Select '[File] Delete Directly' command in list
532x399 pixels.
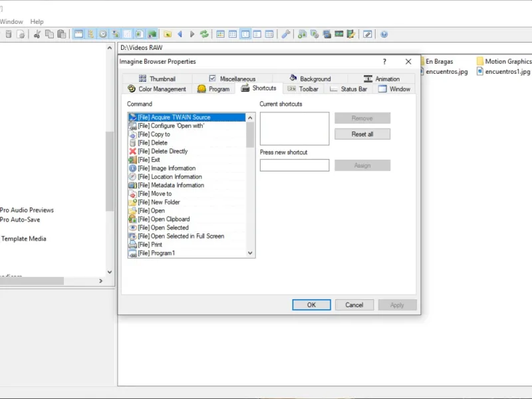(187, 152)
